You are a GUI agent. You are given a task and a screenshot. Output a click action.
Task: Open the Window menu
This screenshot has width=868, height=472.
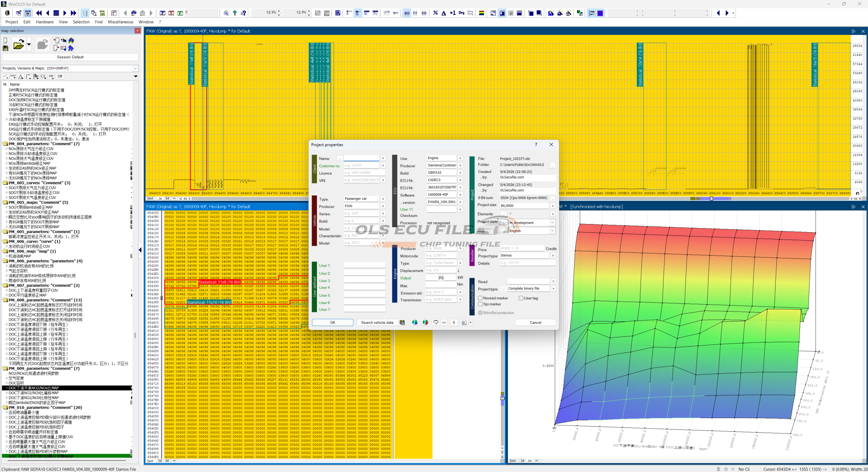tap(146, 22)
